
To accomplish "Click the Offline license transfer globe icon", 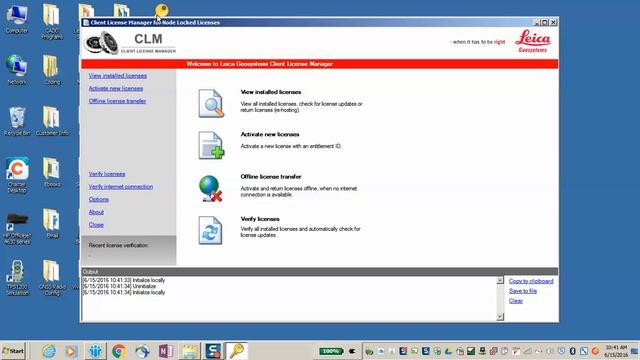I will tap(211, 188).
